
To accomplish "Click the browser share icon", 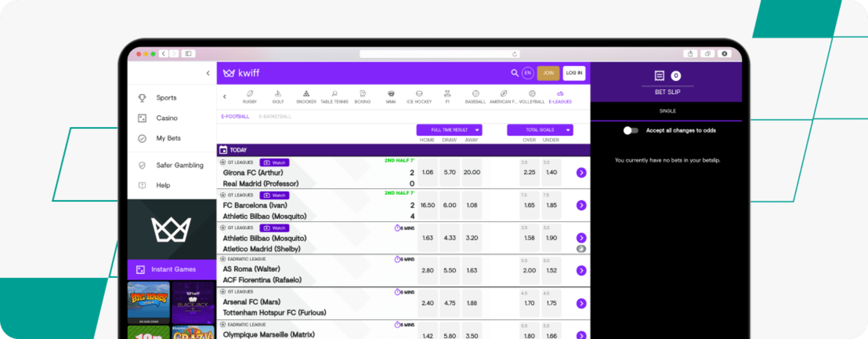I will [690, 54].
